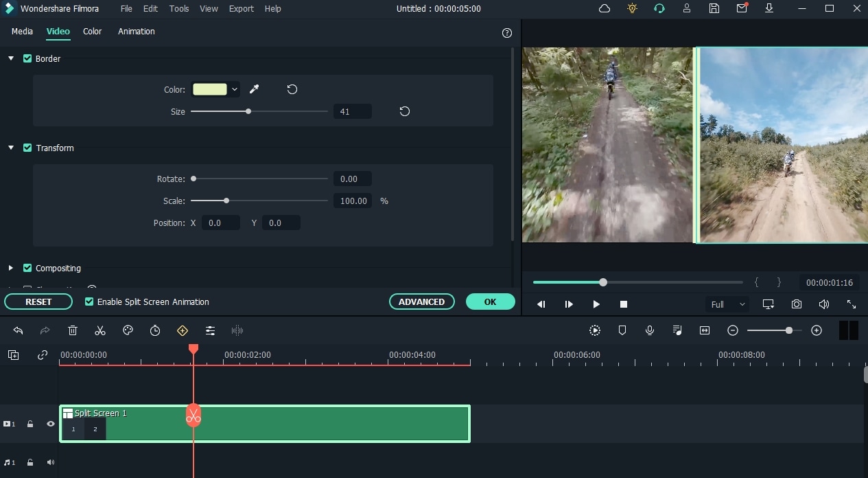Zoom out the timeline with minus
868x478 pixels.
click(x=733, y=330)
